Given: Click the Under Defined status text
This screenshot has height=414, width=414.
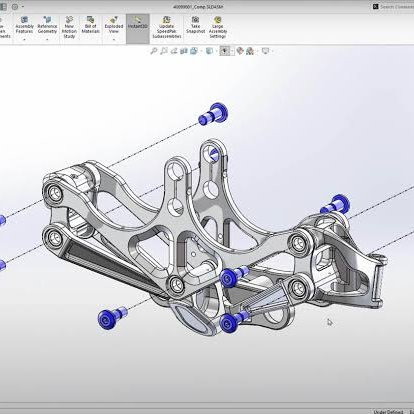Looking at the screenshot, I should [388, 412].
